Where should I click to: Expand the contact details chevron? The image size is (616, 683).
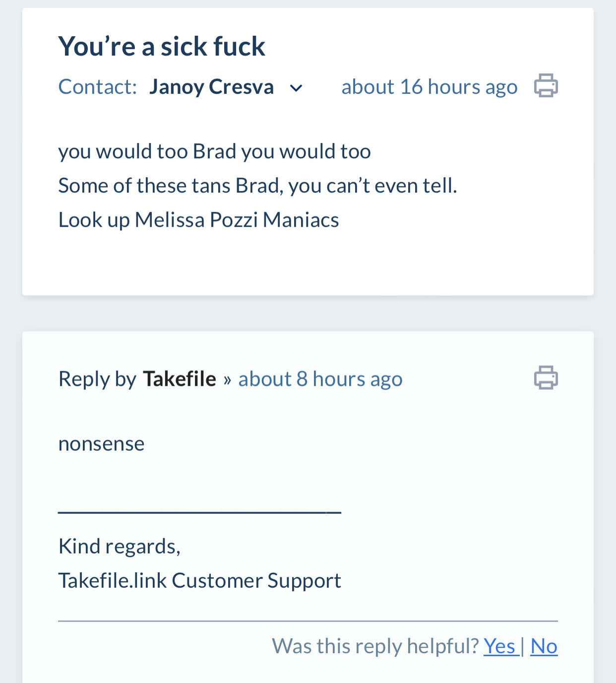296,88
